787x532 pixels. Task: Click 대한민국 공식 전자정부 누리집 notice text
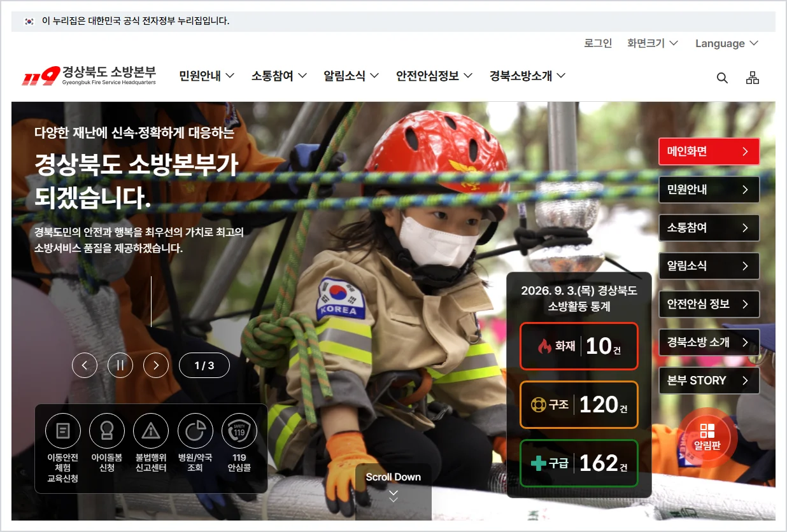click(x=136, y=21)
